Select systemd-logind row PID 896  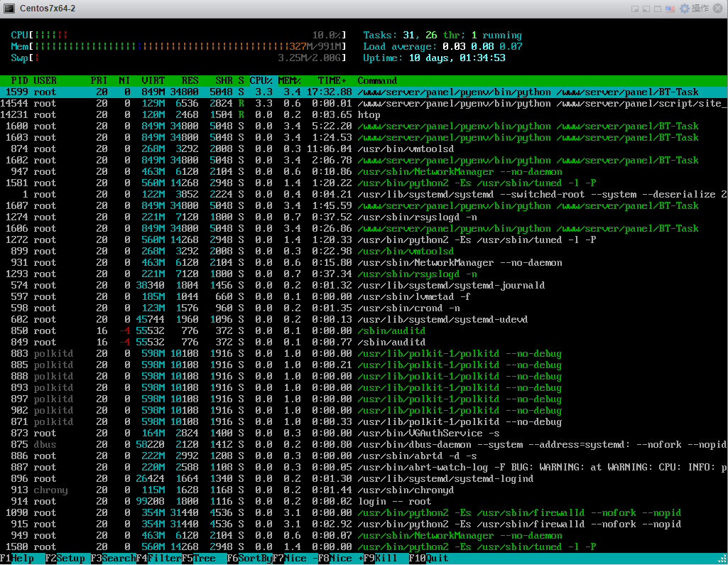tap(364, 478)
